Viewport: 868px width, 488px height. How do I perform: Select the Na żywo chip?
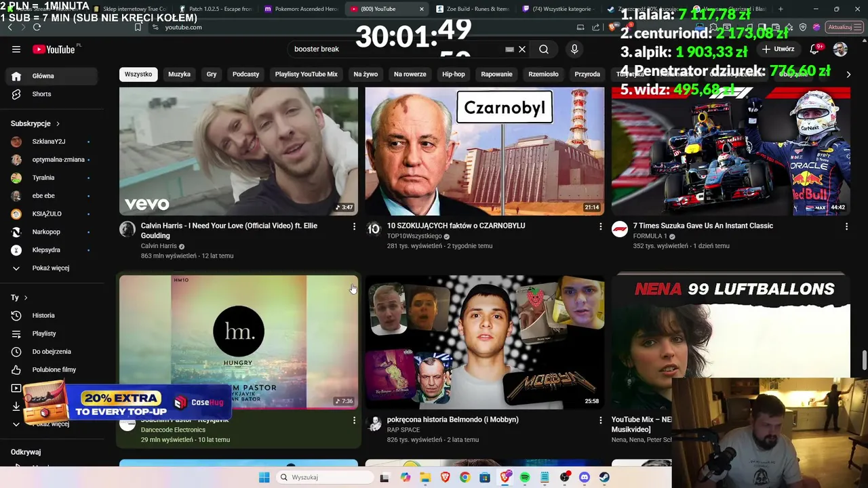[366, 74]
